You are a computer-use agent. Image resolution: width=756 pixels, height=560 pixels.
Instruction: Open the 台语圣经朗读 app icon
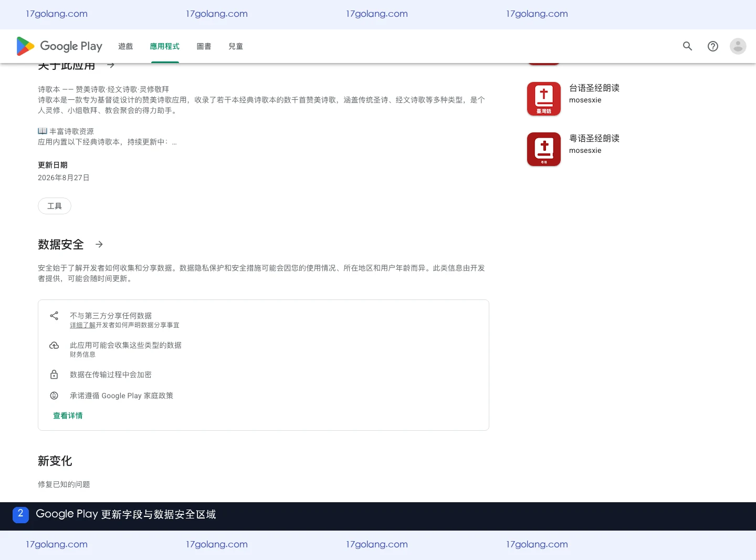(544, 99)
